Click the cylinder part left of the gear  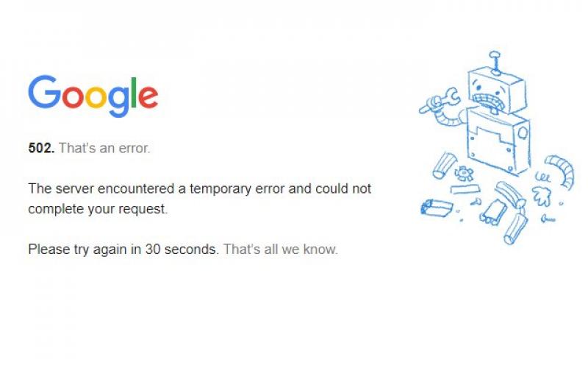tap(445, 165)
